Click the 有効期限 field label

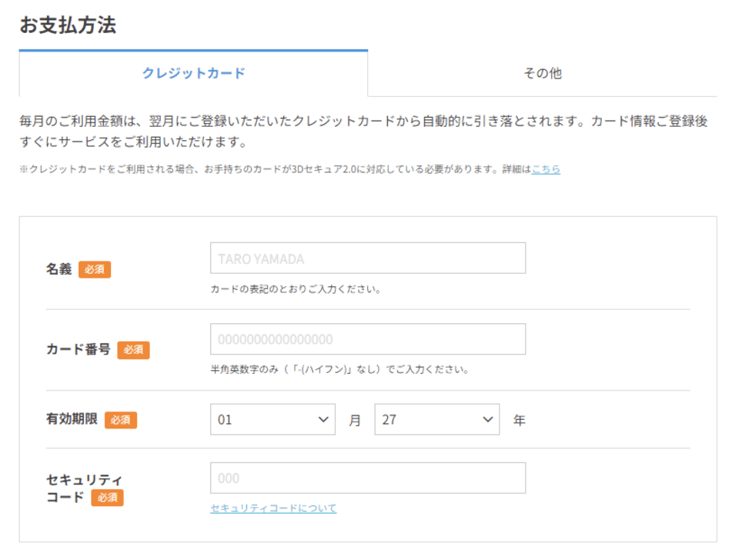pyautogui.click(x=72, y=420)
